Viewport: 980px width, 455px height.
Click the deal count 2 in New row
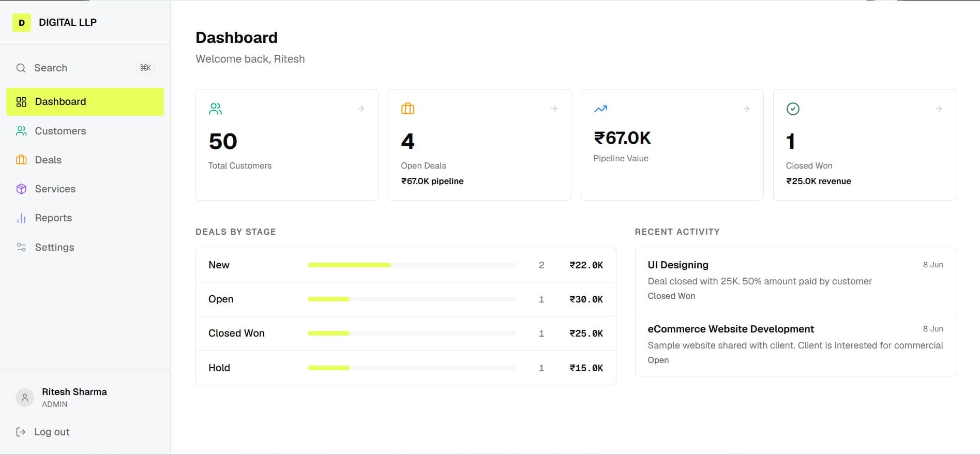(541, 265)
